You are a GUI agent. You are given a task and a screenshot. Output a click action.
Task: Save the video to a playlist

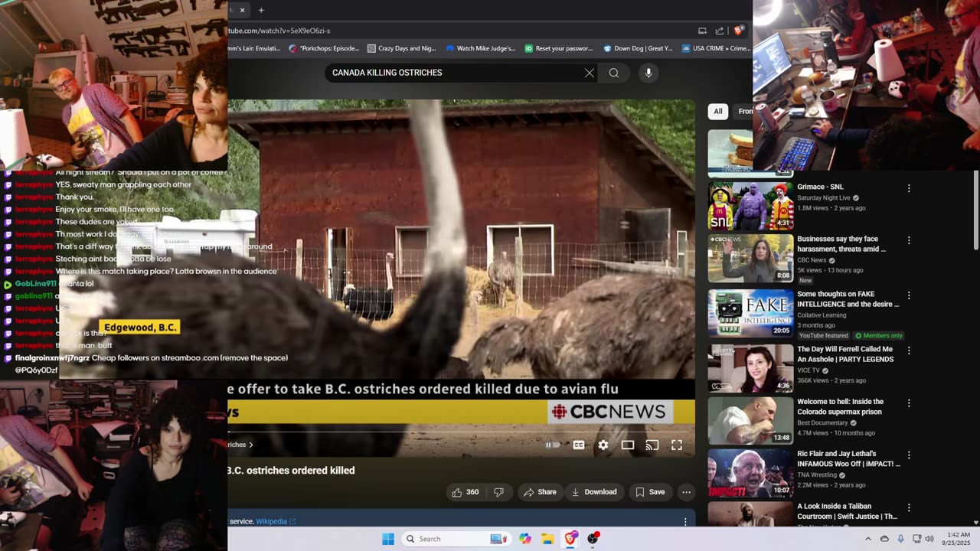coord(650,492)
